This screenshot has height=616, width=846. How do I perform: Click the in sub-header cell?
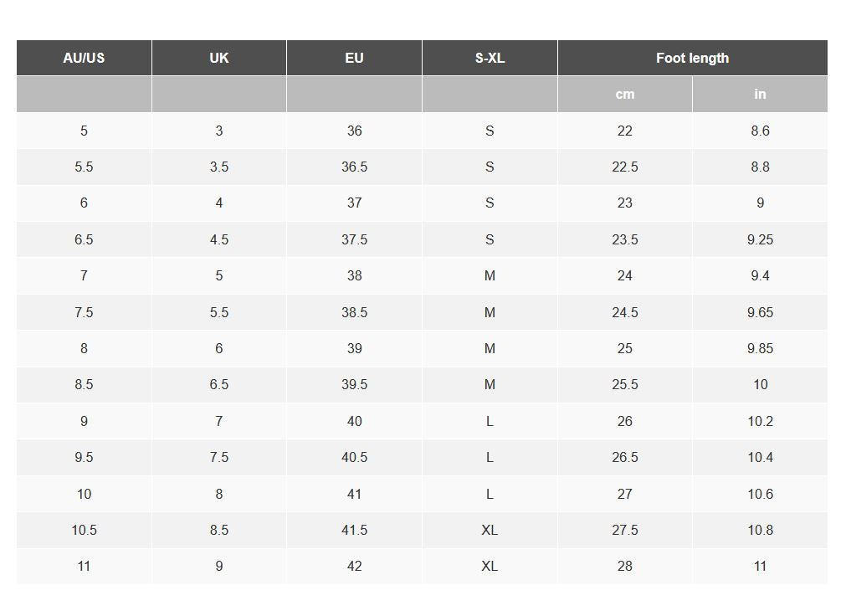[x=760, y=94]
